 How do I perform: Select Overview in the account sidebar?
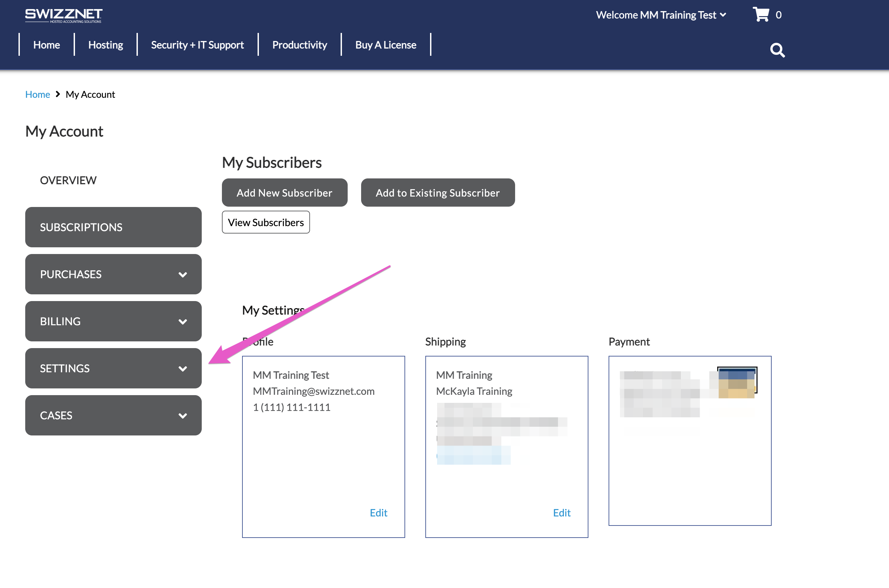tap(68, 180)
